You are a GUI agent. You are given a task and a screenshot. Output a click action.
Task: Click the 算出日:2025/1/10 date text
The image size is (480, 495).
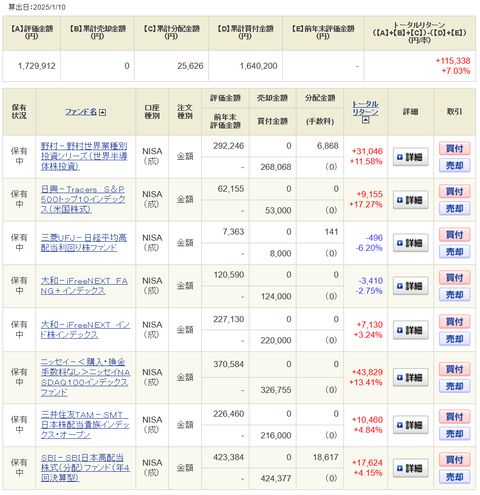(x=37, y=7)
